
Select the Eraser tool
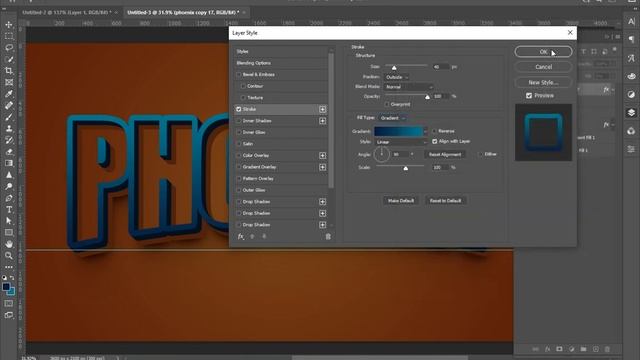9,152
